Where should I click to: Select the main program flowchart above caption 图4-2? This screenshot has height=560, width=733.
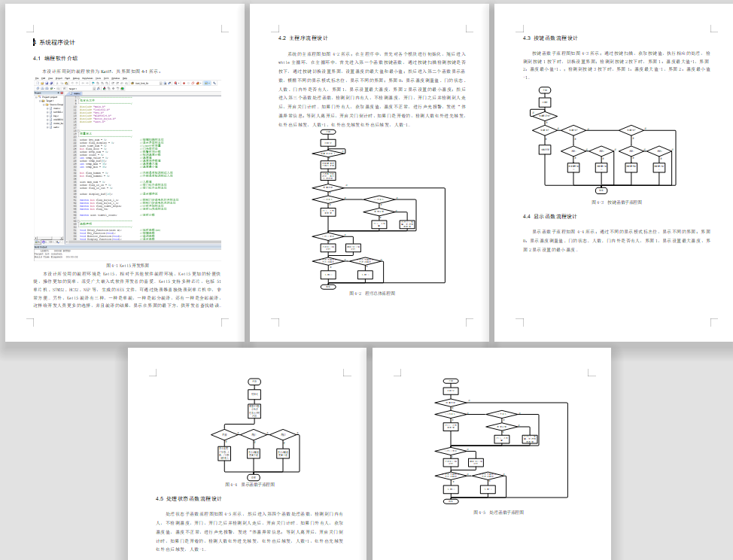click(379, 209)
